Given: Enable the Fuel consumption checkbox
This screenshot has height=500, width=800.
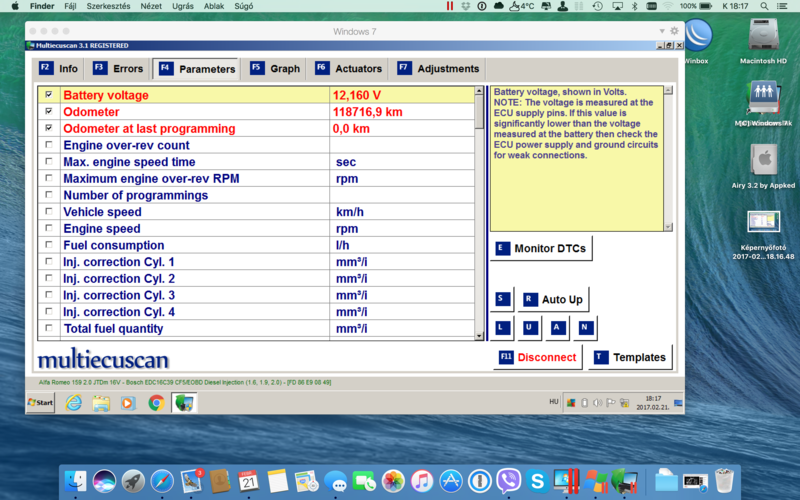Looking at the screenshot, I should (49, 244).
